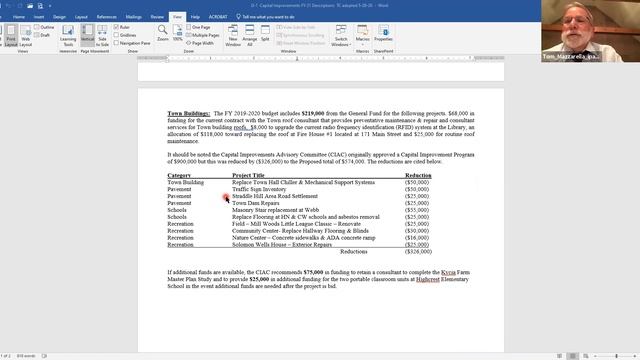Click the horizontal ruler
The image size is (640, 360).
pyautogui.click(x=321, y=58)
